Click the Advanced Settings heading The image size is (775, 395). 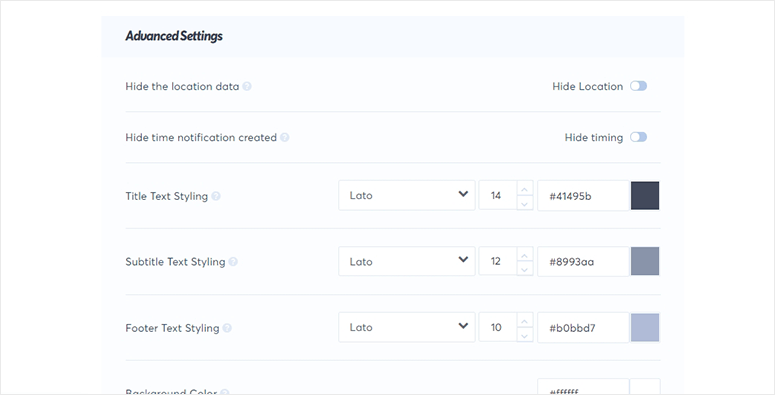(174, 36)
